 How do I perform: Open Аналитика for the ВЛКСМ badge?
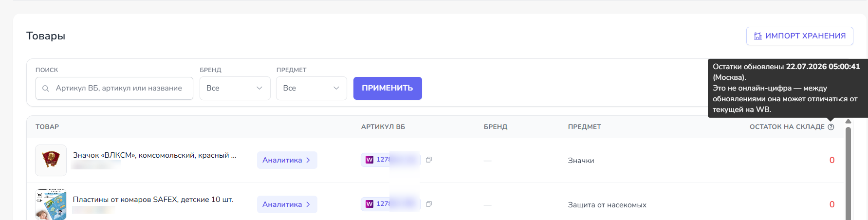pyautogui.click(x=287, y=160)
